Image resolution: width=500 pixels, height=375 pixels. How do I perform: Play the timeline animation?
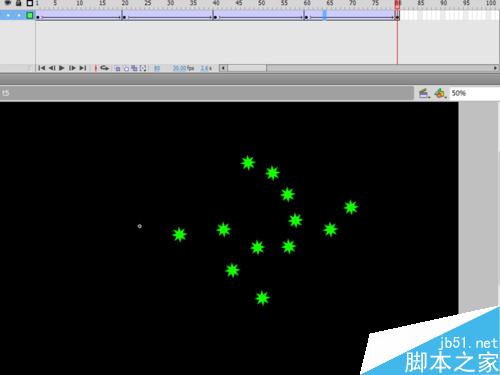62,68
